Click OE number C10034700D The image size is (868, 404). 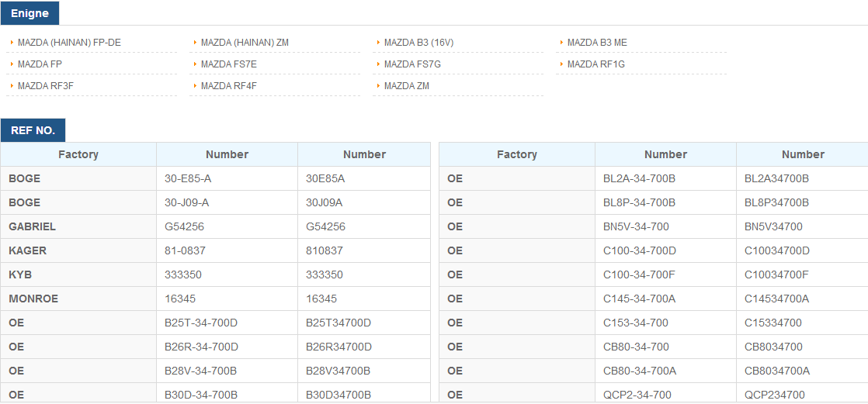click(x=777, y=250)
